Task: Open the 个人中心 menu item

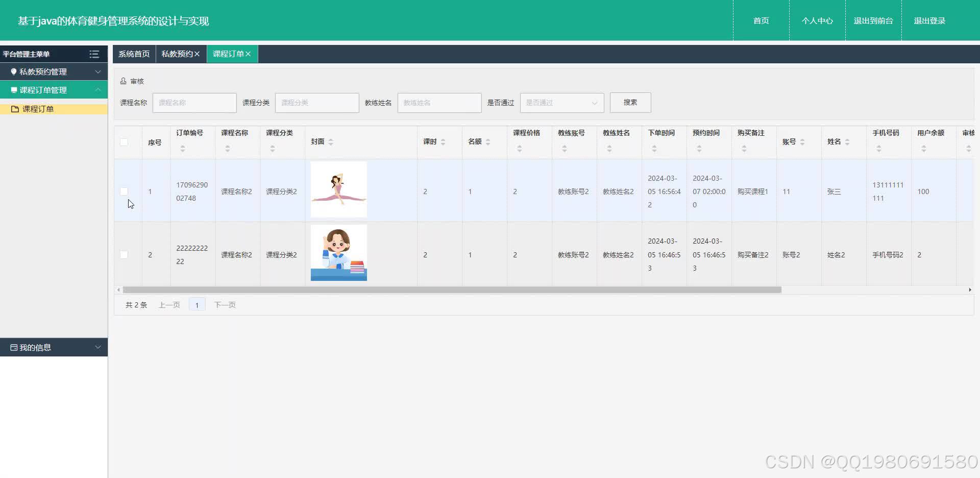Action: tap(817, 20)
